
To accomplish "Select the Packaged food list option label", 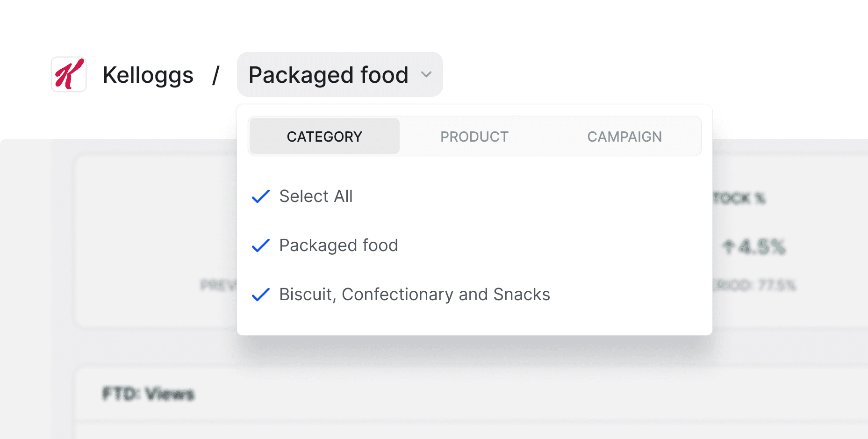I will (338, 245).
